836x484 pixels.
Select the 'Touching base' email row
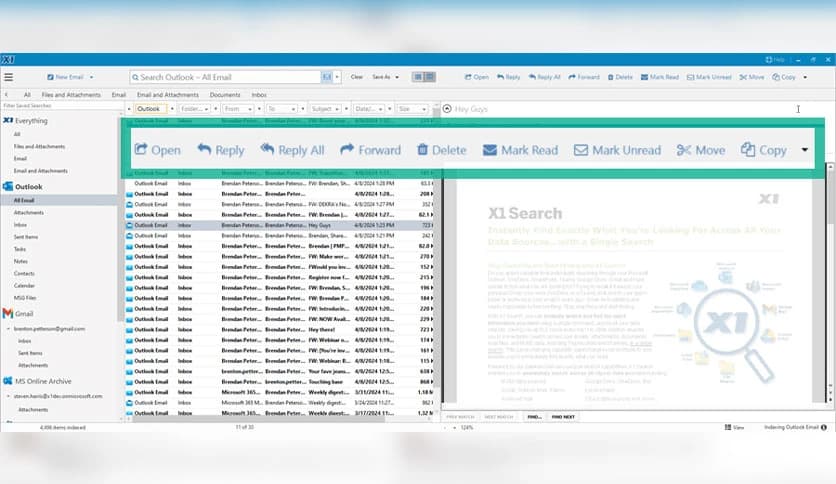[x=279, y=382]
